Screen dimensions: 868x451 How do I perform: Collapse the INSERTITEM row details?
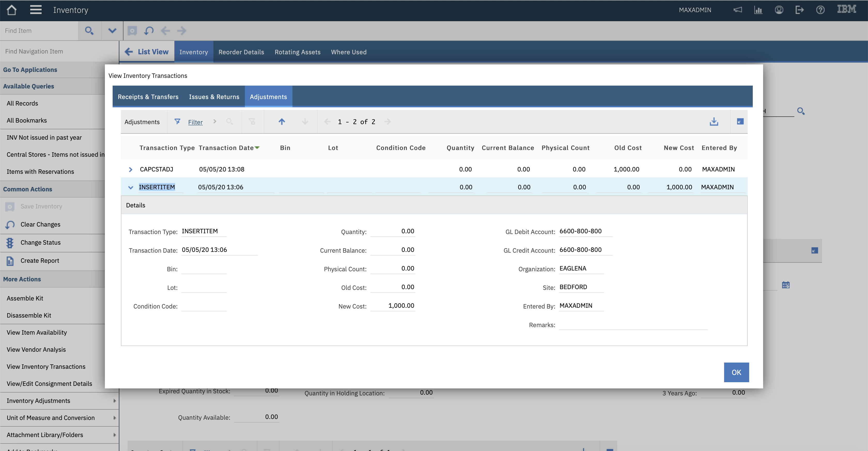pyautogui.click(x=131, y=187)
